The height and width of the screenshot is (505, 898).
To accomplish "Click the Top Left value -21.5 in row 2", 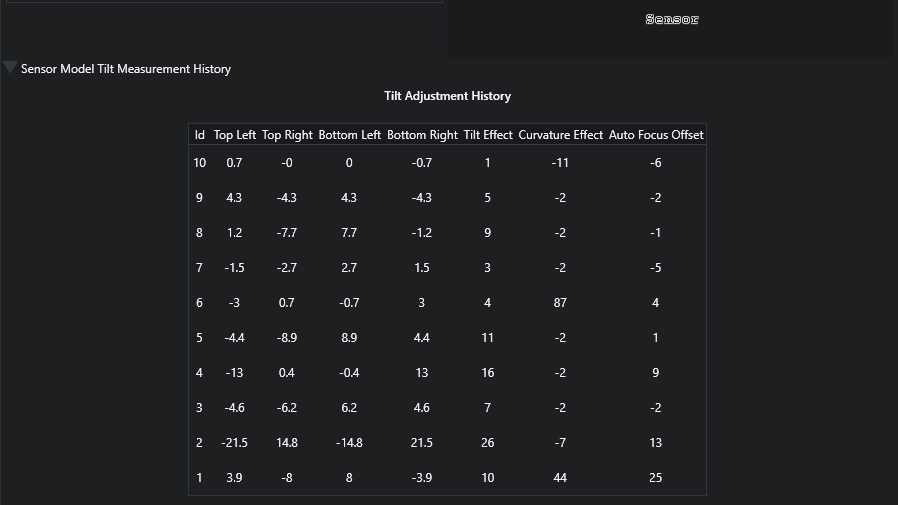I will [234, 443].
